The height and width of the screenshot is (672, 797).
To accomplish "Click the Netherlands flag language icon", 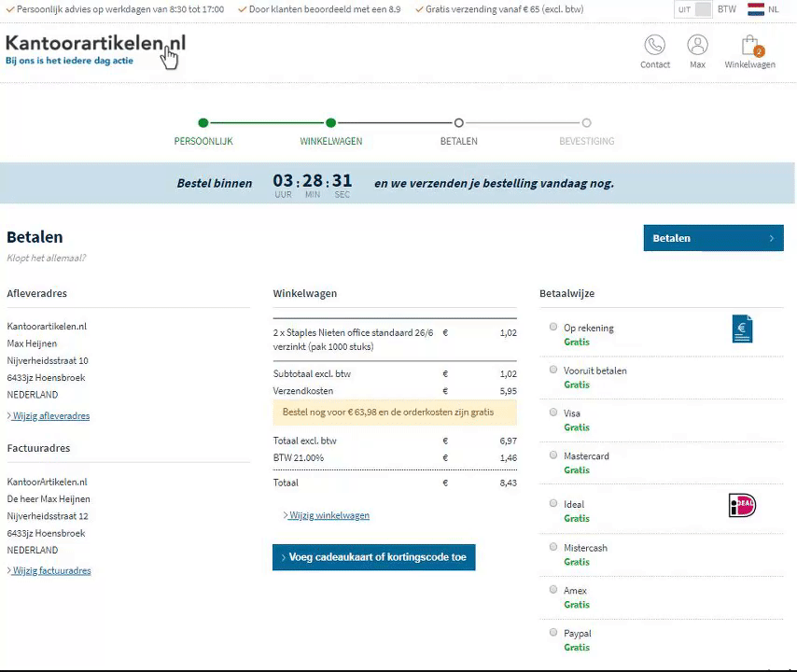I will [756, 9].
